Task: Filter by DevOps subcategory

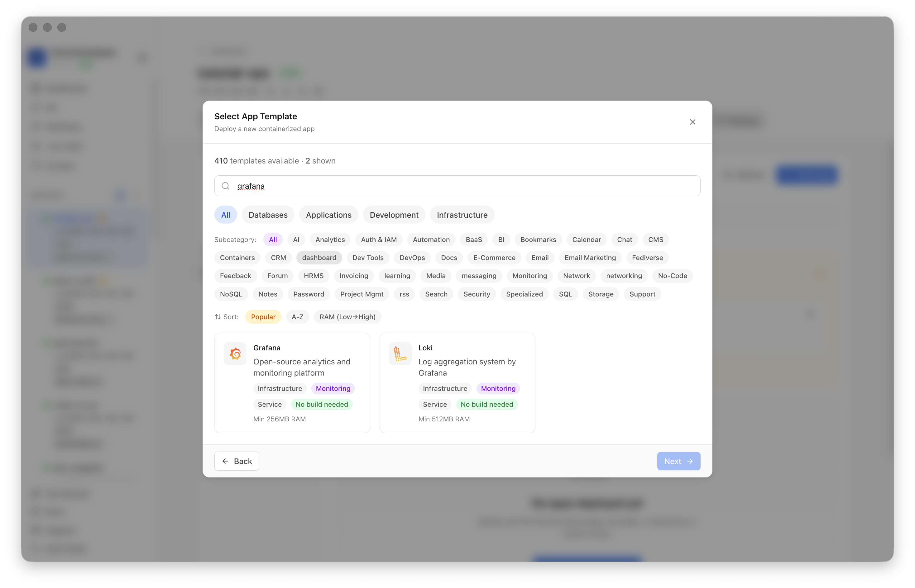Action: (412, 257)
